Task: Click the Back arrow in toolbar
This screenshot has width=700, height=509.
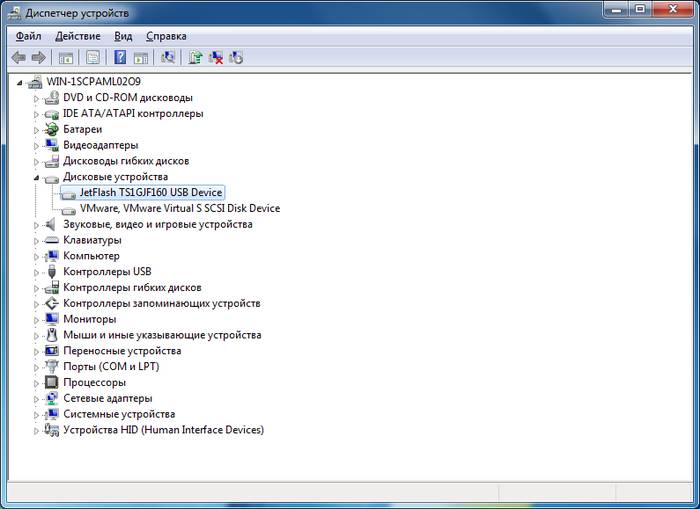Action: coord(19,58)
